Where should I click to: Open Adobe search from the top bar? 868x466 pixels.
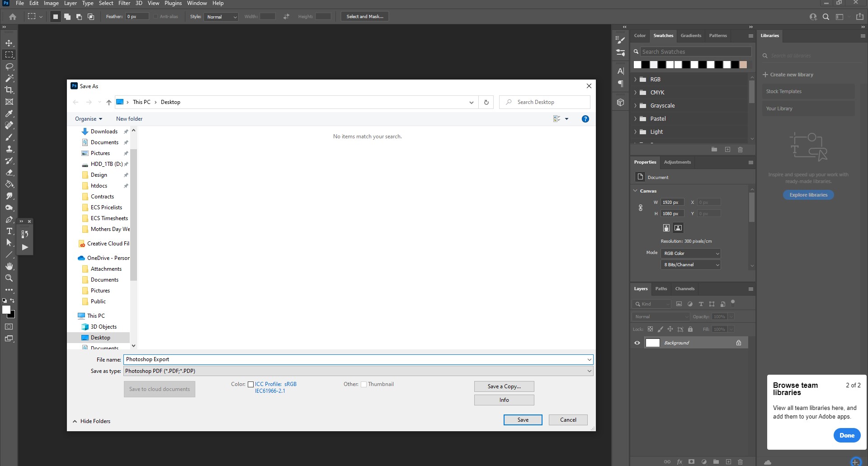826,16
